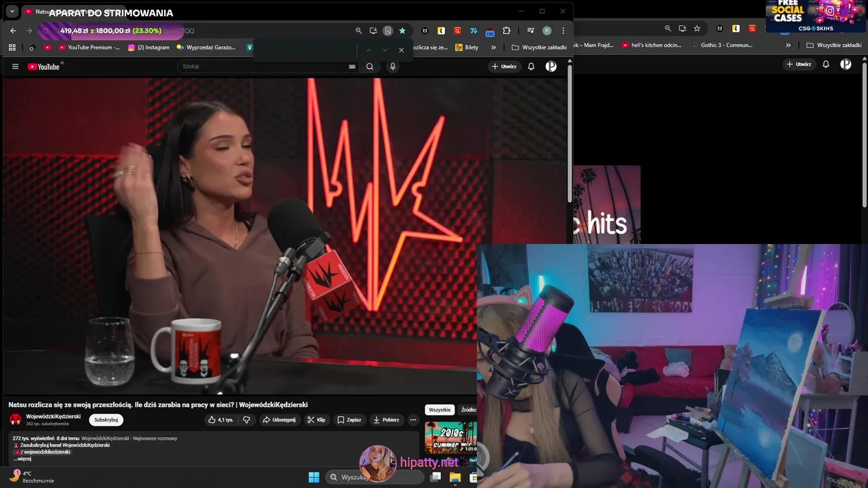Go to YouTube home via logo
This screenshot has height=488, width=868.
click(x=44, y=66)
